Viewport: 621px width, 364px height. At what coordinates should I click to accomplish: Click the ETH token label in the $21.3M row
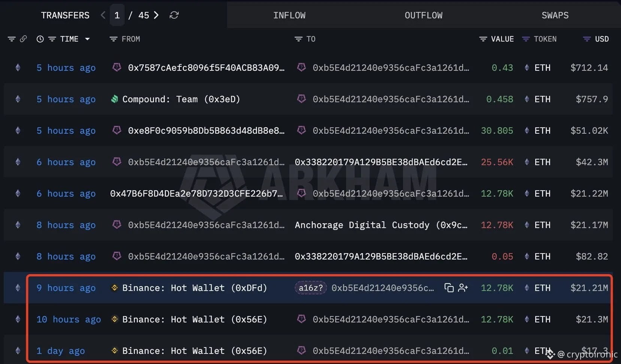click(542, 319)
